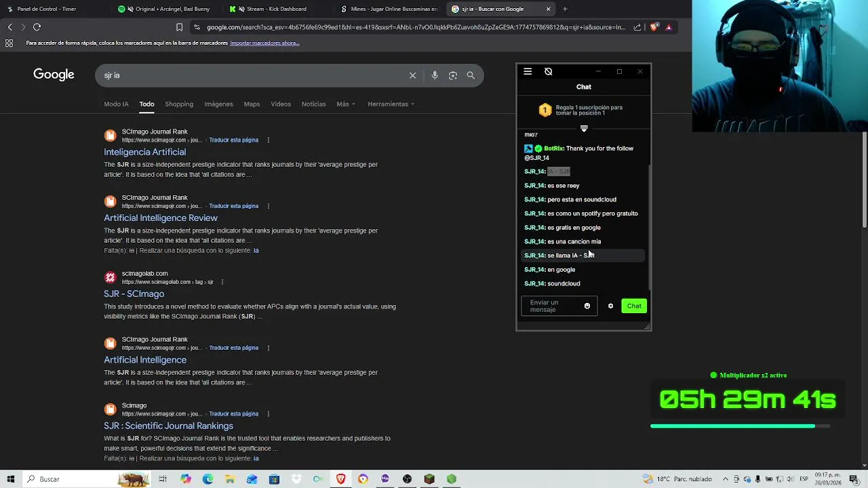Click the green Chat send button
Viewport: 868px width, 488px height.
pos(634,306)
